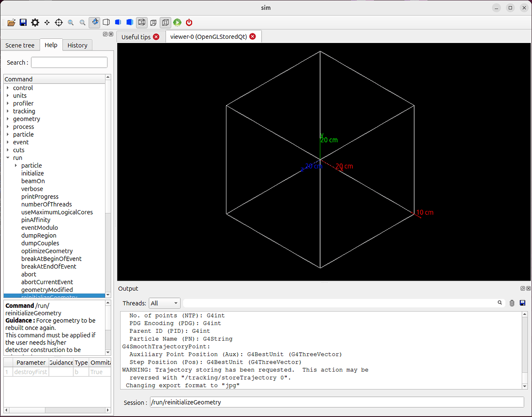Zoom in on the viewer scene
The width and height of the screenshot is (532, 417).
pyautogui.click(x=82, y=23)
